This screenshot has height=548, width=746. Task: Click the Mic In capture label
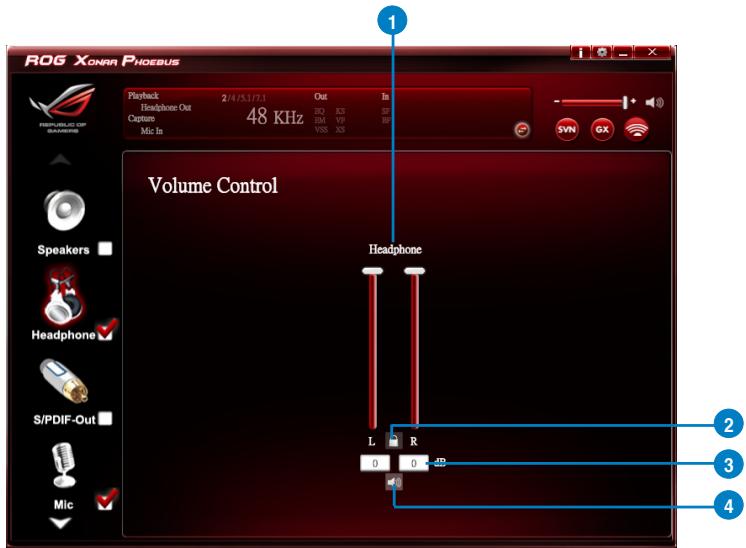point(152,131)
